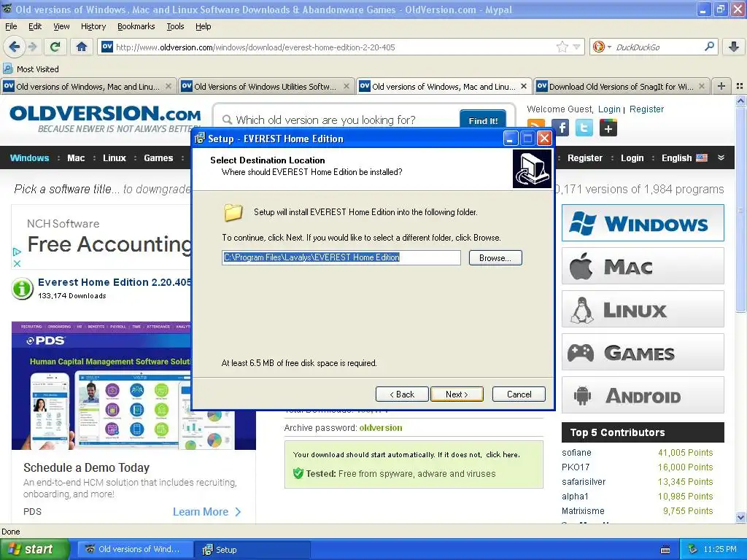Image resolution: width=747 pixels, height=560 pixels.
Task: Open the DuckDuckGo search engine selector
Action: tap(601, 47)
